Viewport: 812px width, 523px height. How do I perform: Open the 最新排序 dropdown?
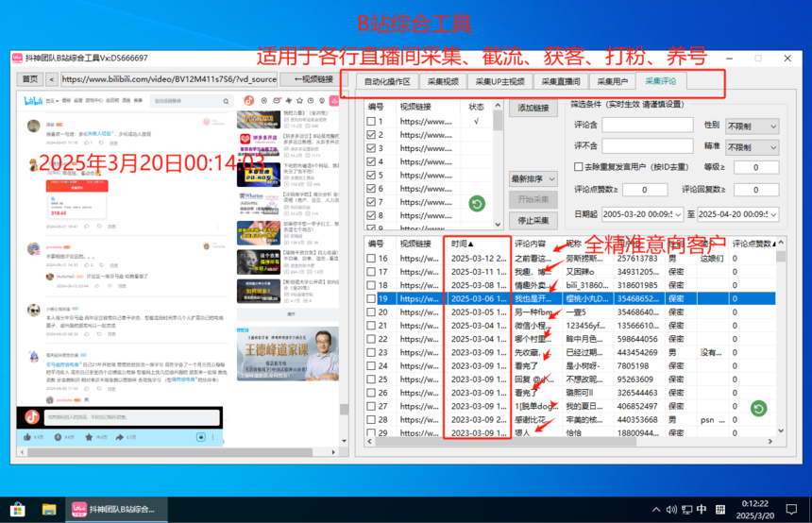tap(533, 178)
